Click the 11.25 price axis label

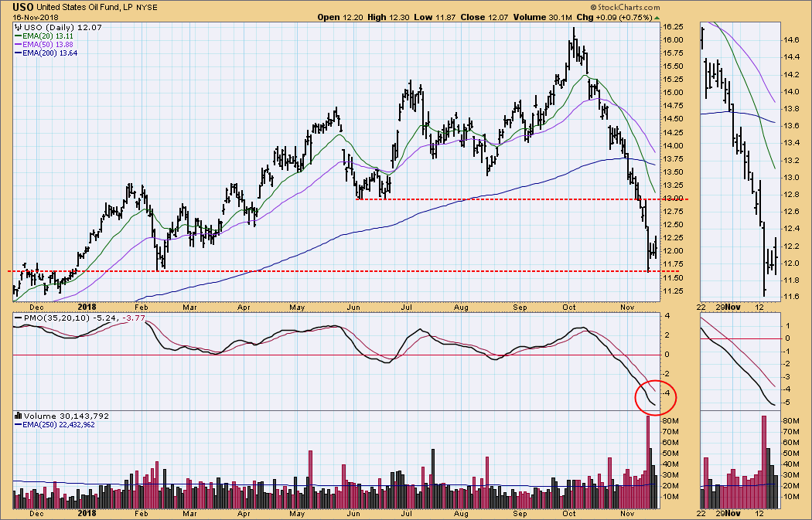[673, 291]
